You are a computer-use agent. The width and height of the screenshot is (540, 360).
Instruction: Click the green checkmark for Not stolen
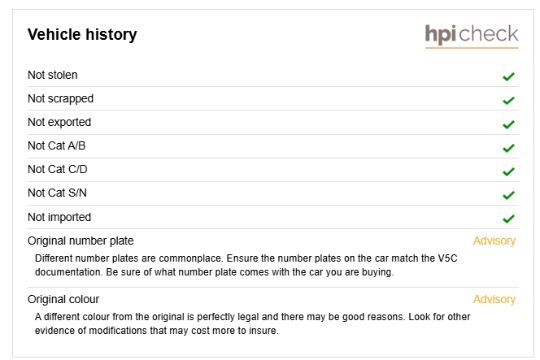[508, 76]
